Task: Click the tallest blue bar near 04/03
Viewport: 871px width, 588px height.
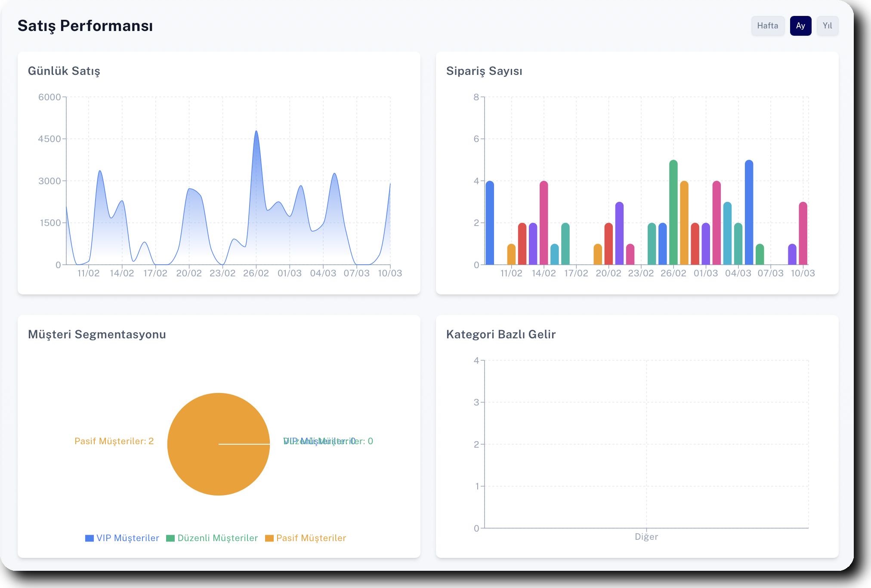Action: [749, 213]
